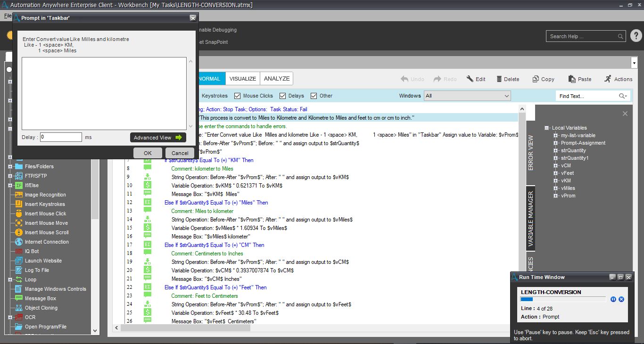Open the help question mark icon
644x344 pixels.
[636, 36]
